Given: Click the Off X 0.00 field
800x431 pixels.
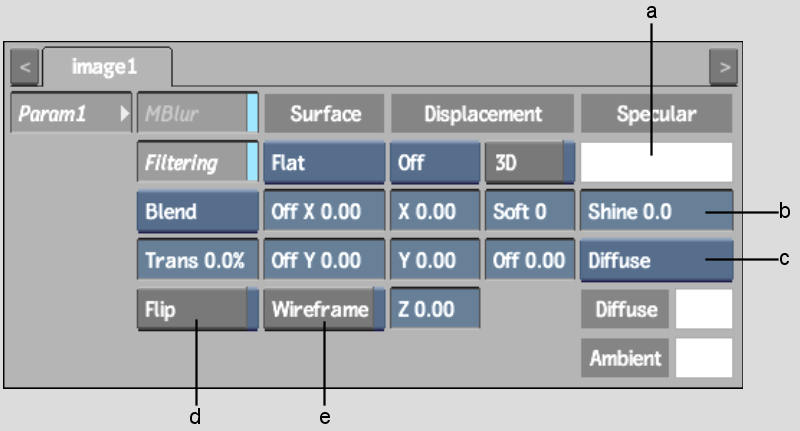Looking at the screenshot, I should pyautogui.click(x=323, y=212).
